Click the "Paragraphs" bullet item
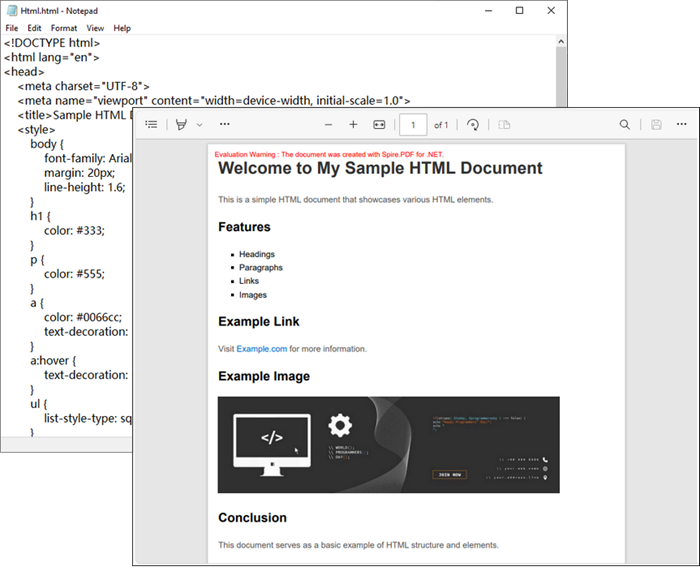Viewport: 700px width, 567px height. [261, 267]
